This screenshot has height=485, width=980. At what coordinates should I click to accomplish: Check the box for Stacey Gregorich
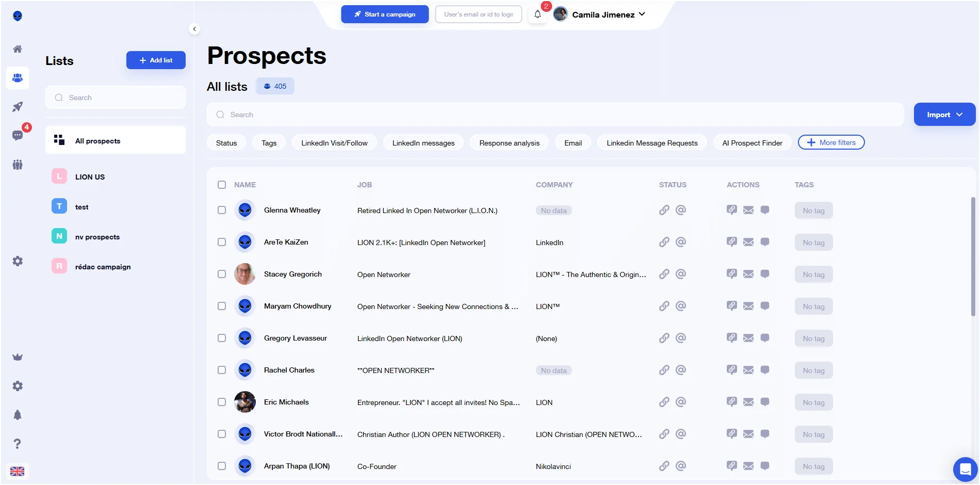(222, 274)
